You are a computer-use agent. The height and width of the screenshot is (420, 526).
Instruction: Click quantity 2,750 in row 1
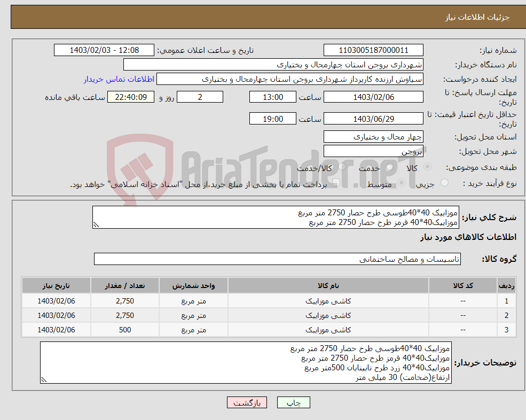(125, 301)
